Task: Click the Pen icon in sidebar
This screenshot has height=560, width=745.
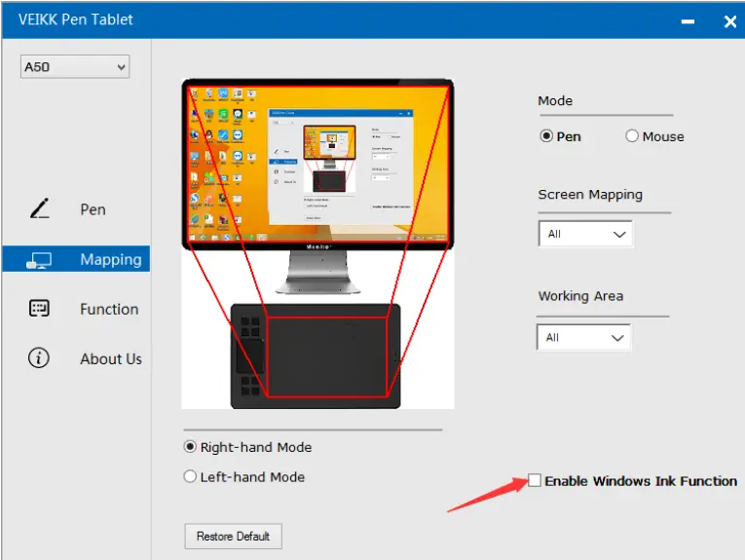Action: [40, 208]
